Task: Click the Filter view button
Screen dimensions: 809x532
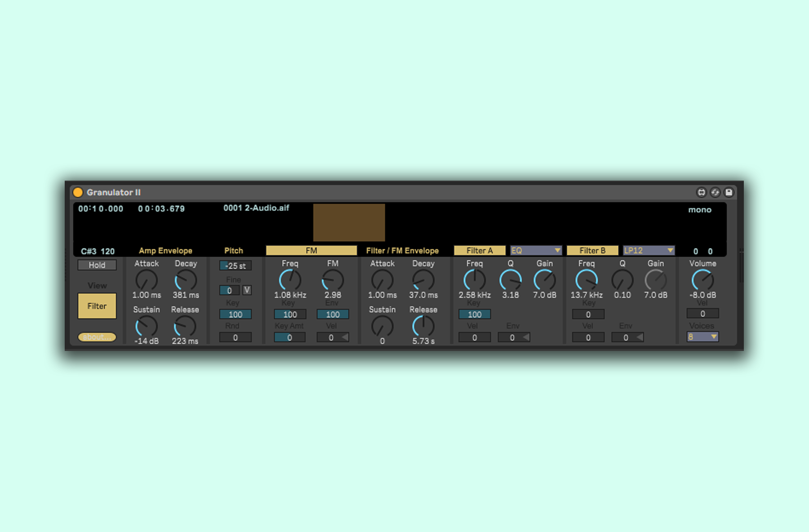Action: (x=97, y=306)
